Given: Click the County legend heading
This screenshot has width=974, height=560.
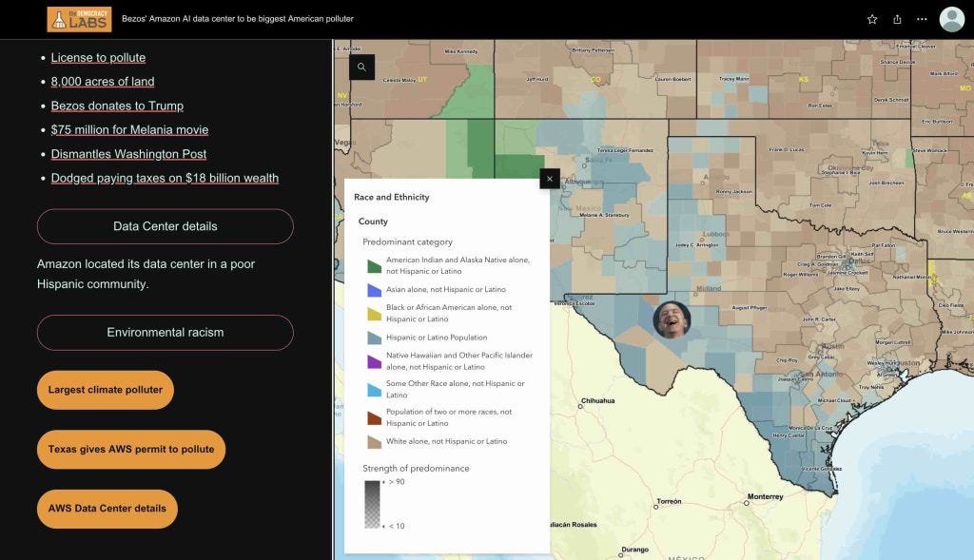Looking at the screenshot, I should (373, 222).
